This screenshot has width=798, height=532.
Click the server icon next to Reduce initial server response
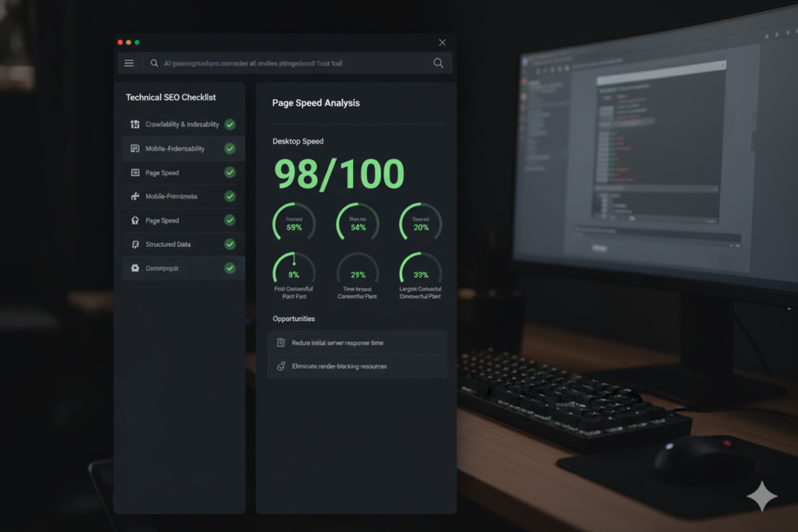point(281,342)
